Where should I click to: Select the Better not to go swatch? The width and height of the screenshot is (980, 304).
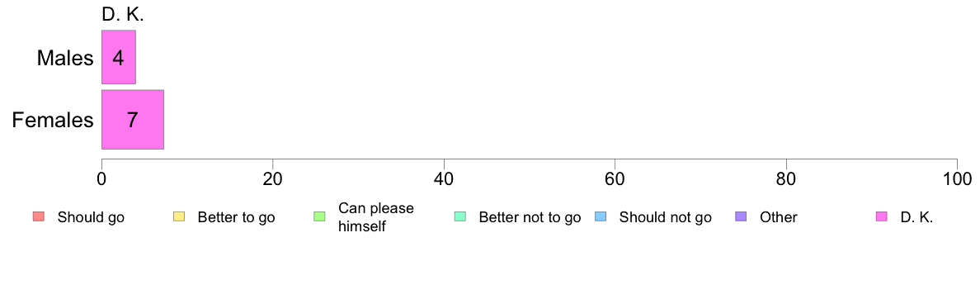point(459,217)
